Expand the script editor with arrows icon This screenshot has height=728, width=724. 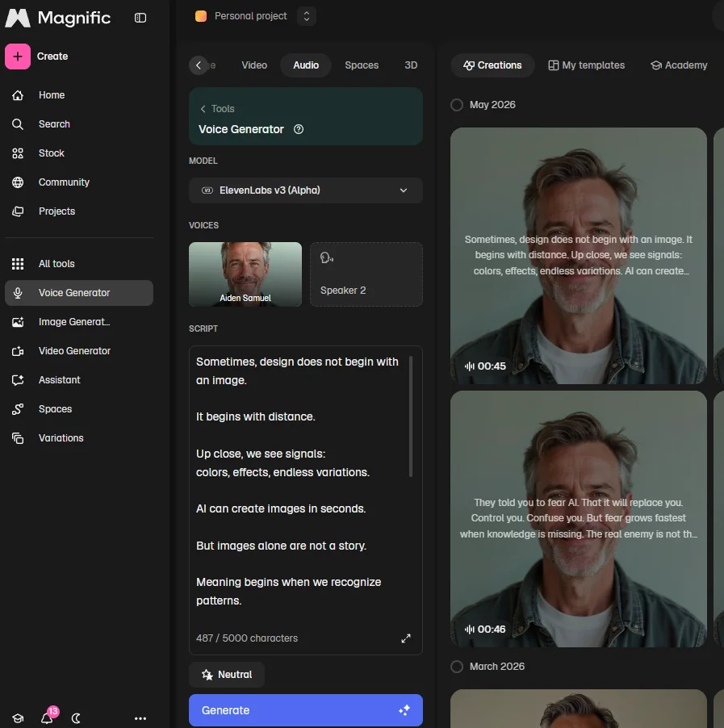pyautogui.click(x=406, y=638)
